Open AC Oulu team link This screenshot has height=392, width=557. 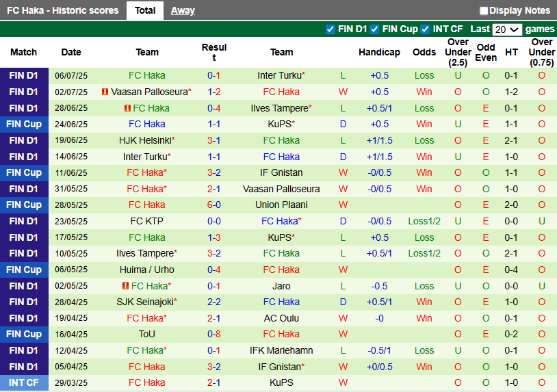[281, 318]
